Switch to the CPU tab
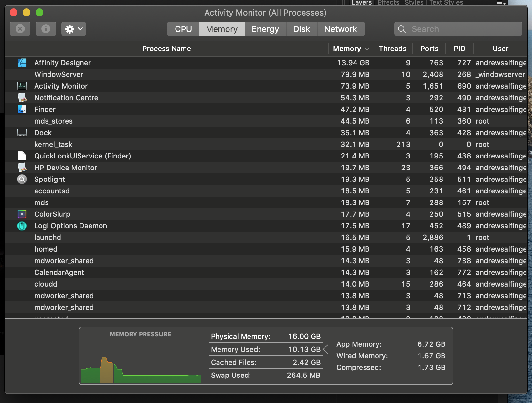The height and width of the screenshot is (403, 532). 183,29
